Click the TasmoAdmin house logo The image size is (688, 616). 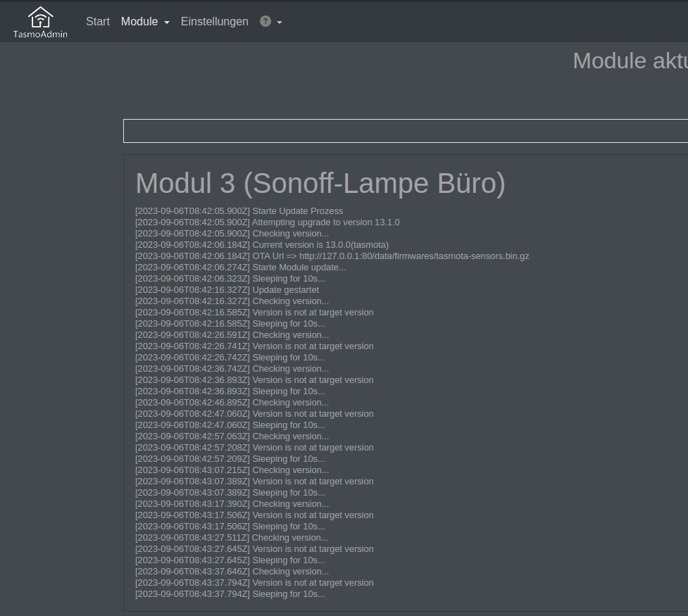pyautogui.click(x=40, y=22)
